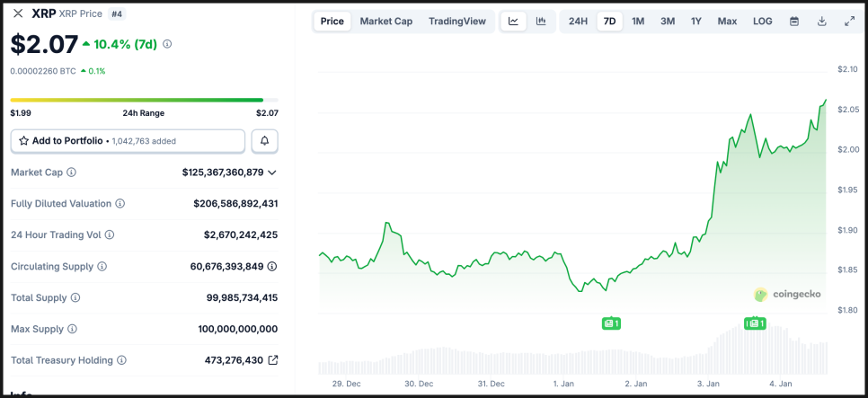Expand the Market Cap details chevron

click(272, 172)
